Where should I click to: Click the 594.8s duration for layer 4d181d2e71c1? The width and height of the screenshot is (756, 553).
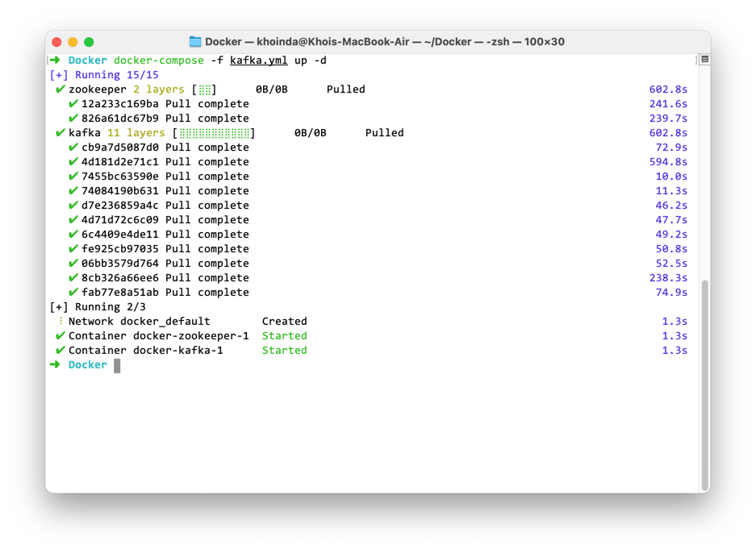pos(668,162)
